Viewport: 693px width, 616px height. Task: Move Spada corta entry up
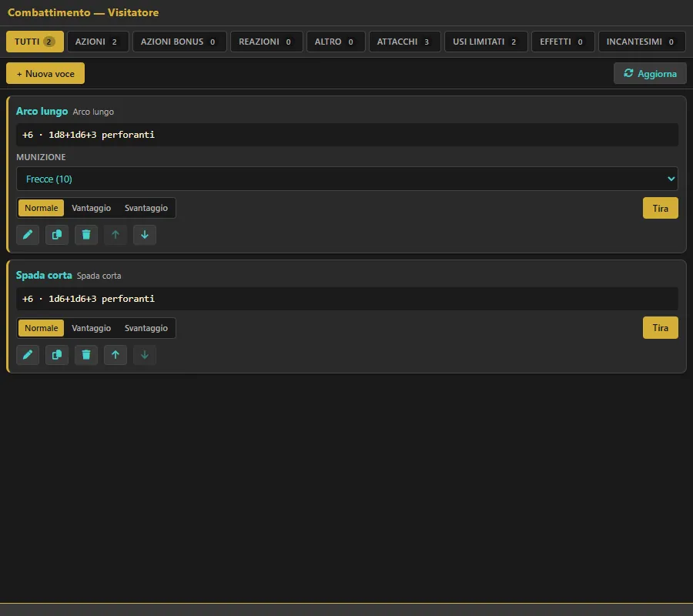[x=115, y=355]
